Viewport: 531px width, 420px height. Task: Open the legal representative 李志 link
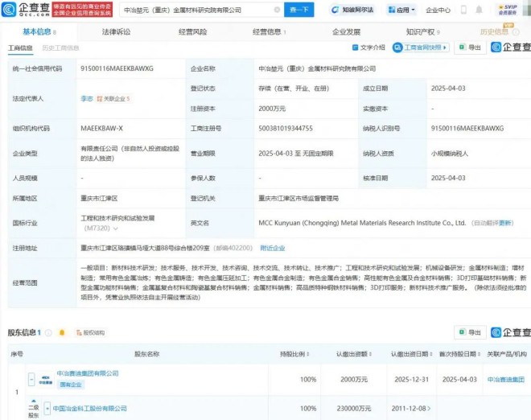86,98
